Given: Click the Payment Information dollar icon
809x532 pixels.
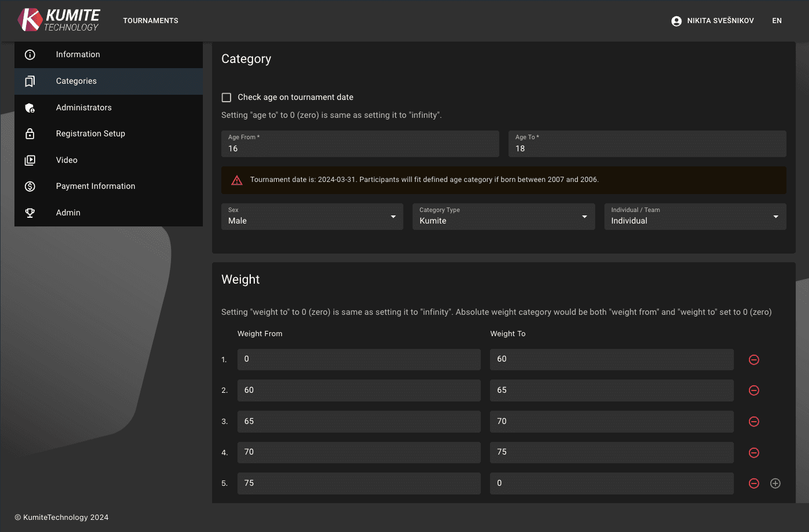Looking at the screenshot, I should 29,186.
